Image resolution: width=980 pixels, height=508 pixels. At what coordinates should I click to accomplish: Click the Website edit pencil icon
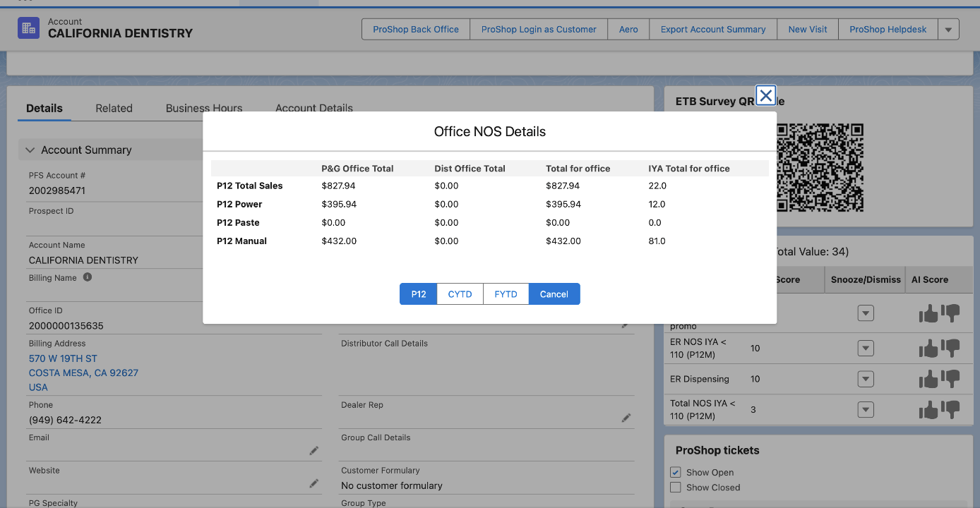314,483
